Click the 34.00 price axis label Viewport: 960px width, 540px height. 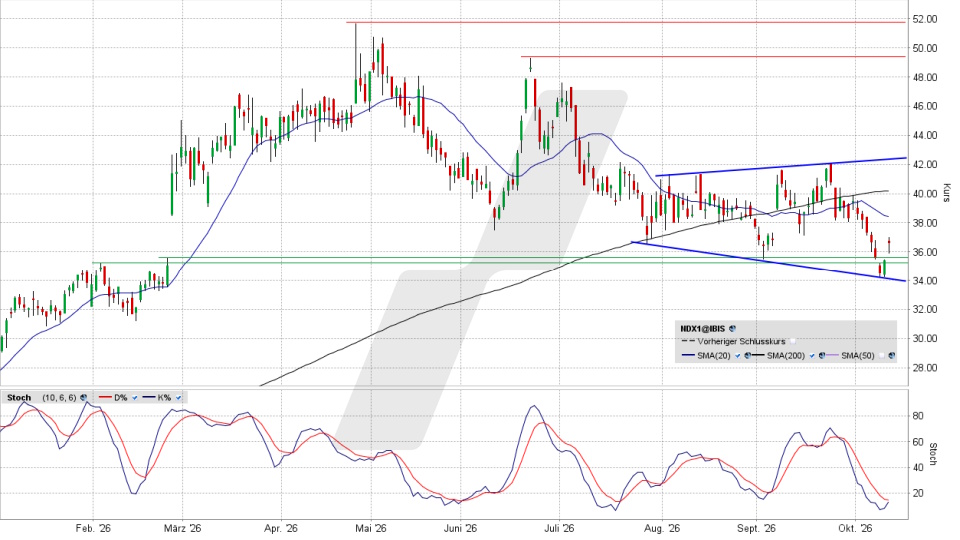point(924,281)
